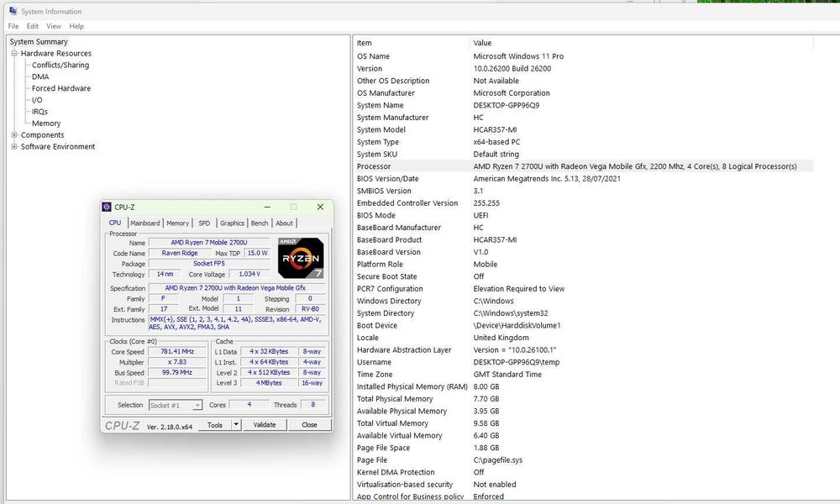Viewport: 840px width, 504px height.
Task: Click the value DESKTOP-GPP96Q9 for System Name
Action: 507,105
